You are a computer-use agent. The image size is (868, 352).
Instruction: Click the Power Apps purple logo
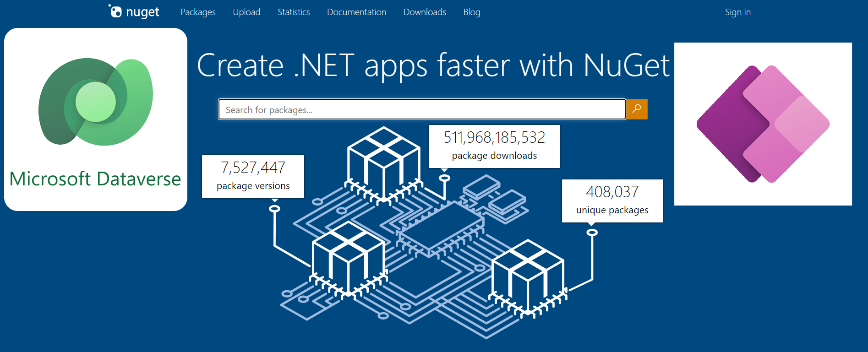pos(763,124)
